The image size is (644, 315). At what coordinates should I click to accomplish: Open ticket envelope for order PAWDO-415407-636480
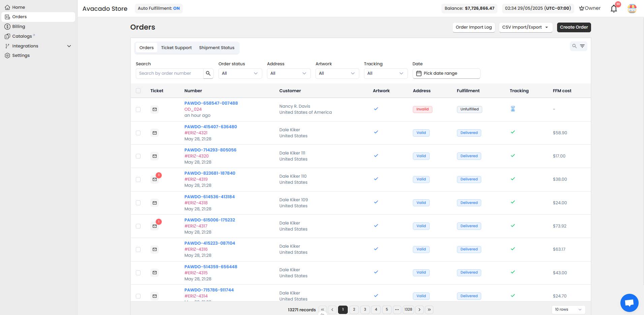click(x=155, y=133)
